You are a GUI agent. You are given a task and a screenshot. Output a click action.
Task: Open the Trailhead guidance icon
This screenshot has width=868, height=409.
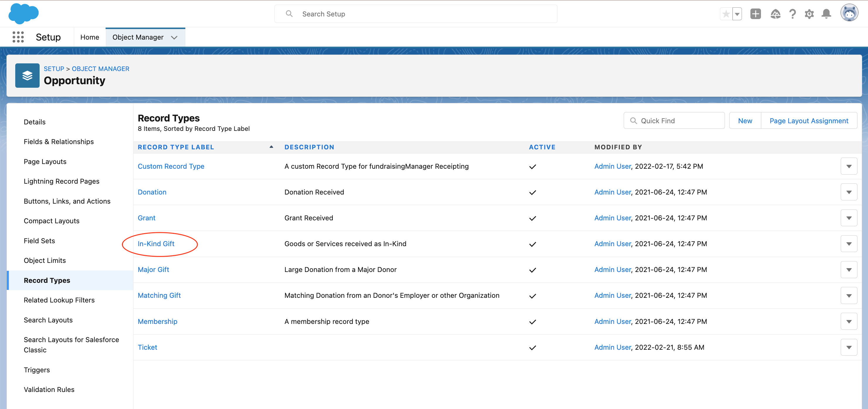pos(775,14)
